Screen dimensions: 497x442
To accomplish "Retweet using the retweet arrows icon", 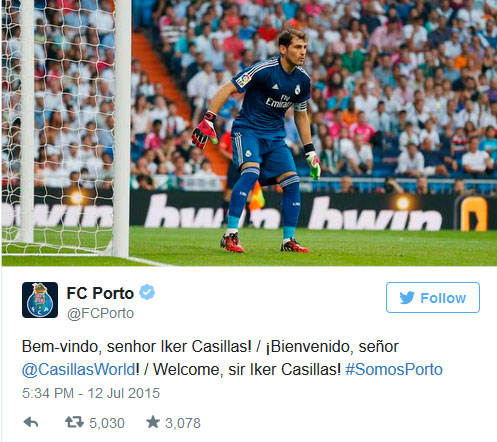I will [x=74, y=422].
